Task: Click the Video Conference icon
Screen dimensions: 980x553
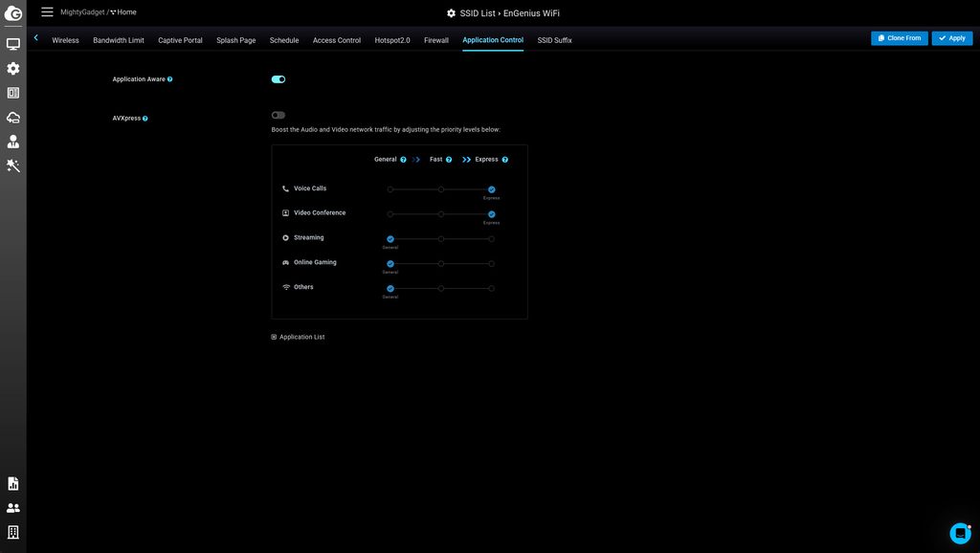Action: [285, 213]
